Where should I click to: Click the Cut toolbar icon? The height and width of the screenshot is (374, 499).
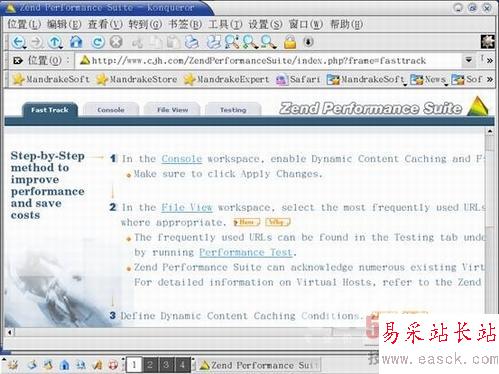click(x=137, y=43)
